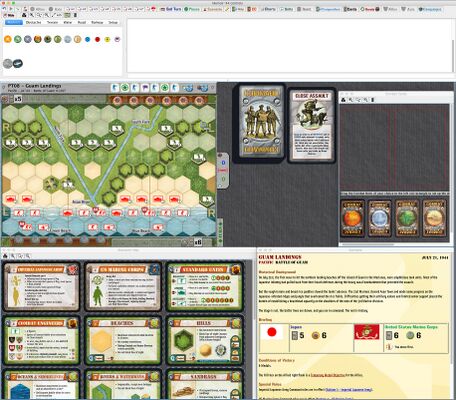Open the Rivers & Waterways reference card
The image size is (456, 400).
123,385
